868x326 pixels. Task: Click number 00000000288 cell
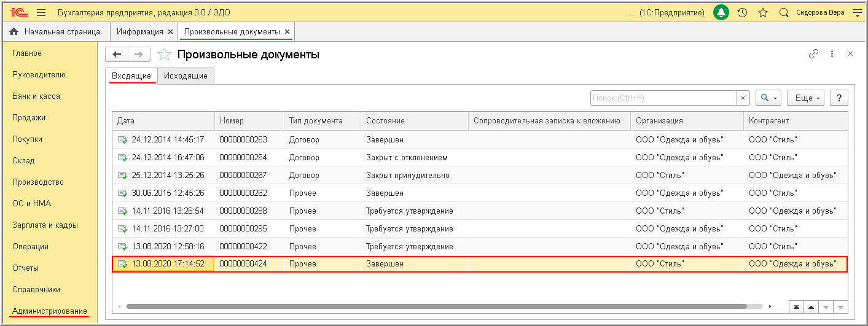coord(249,211)
